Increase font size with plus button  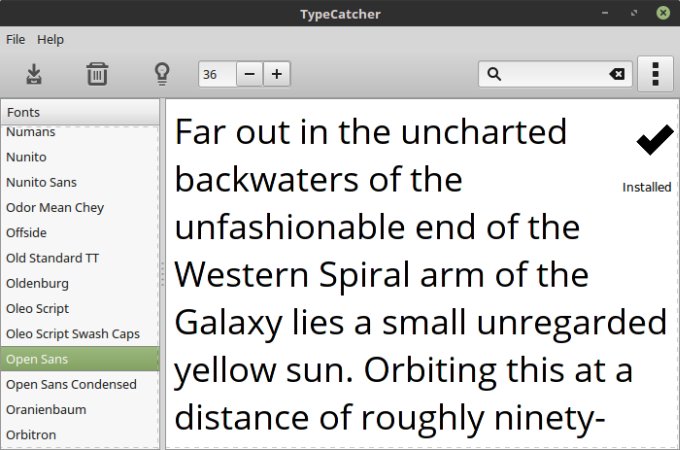[x=277, y=74]
